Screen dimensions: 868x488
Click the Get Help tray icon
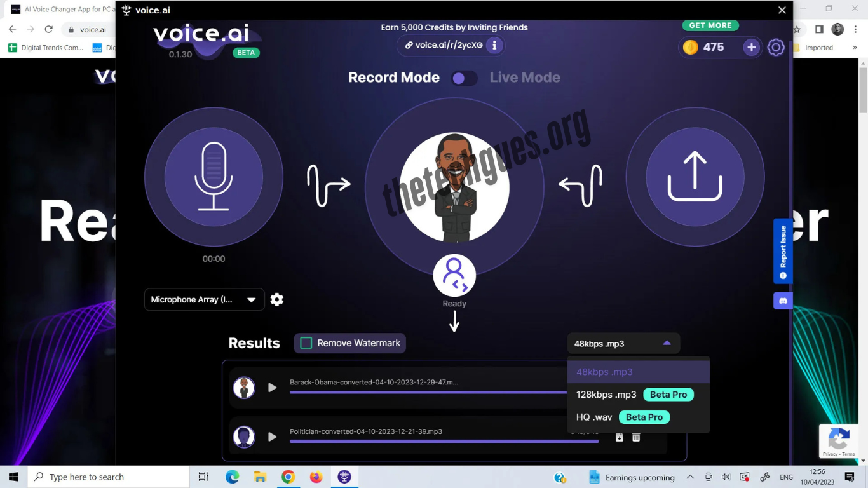[560, 477]
